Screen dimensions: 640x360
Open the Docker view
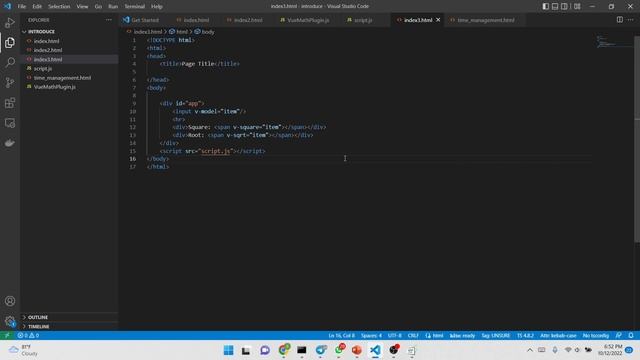(10, 143)
